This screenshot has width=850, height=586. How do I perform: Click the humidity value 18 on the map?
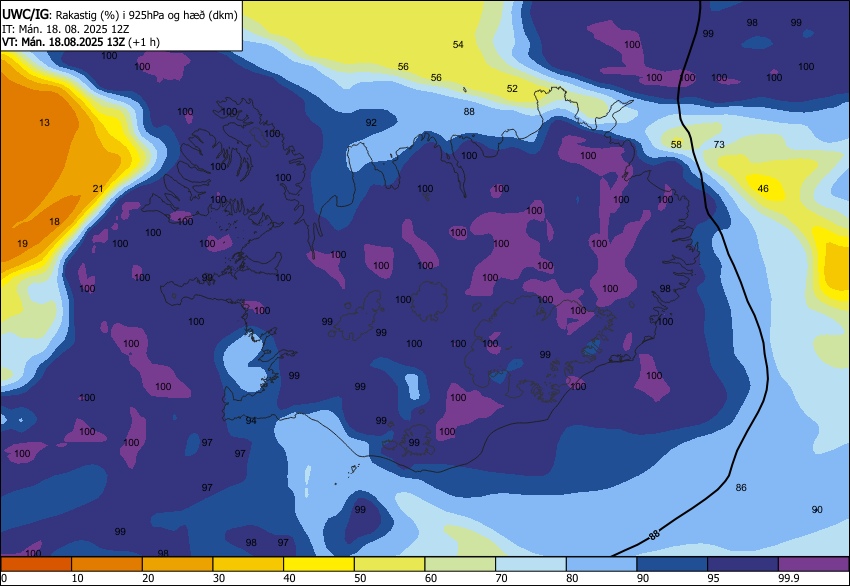[54, 221]
